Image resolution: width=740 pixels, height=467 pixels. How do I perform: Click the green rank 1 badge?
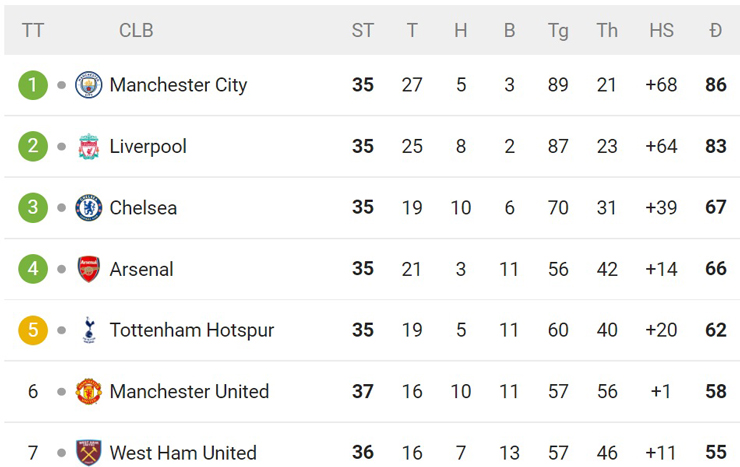[x=33, y=85]
